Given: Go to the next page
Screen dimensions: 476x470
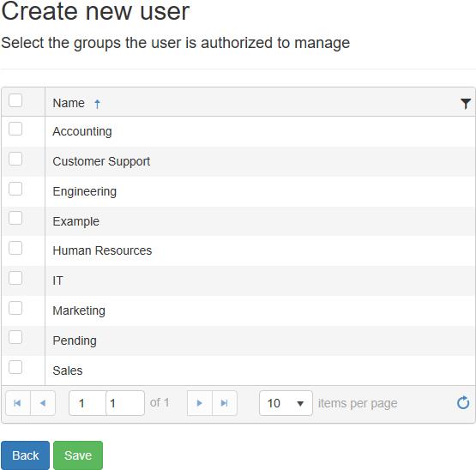Looking at the screenshot, I should pos(200,403).
